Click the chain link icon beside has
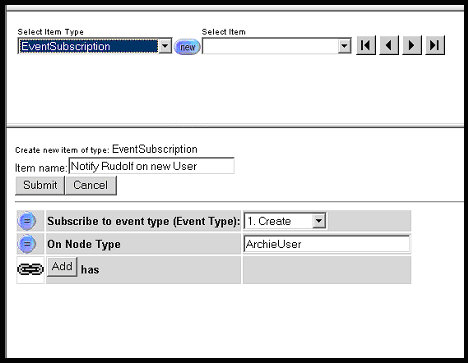468x363 pixels. coord(30,269)
